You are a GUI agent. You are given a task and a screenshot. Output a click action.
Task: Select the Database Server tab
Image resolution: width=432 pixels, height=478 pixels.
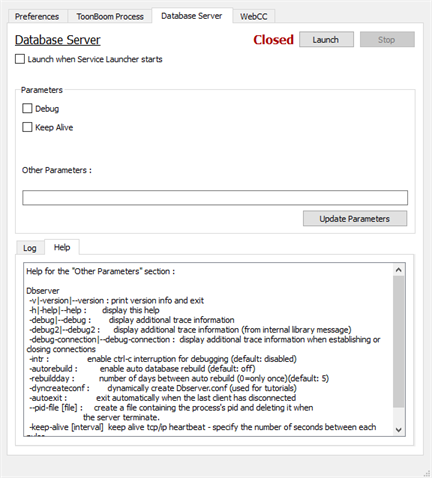click(x=192, y=16)
